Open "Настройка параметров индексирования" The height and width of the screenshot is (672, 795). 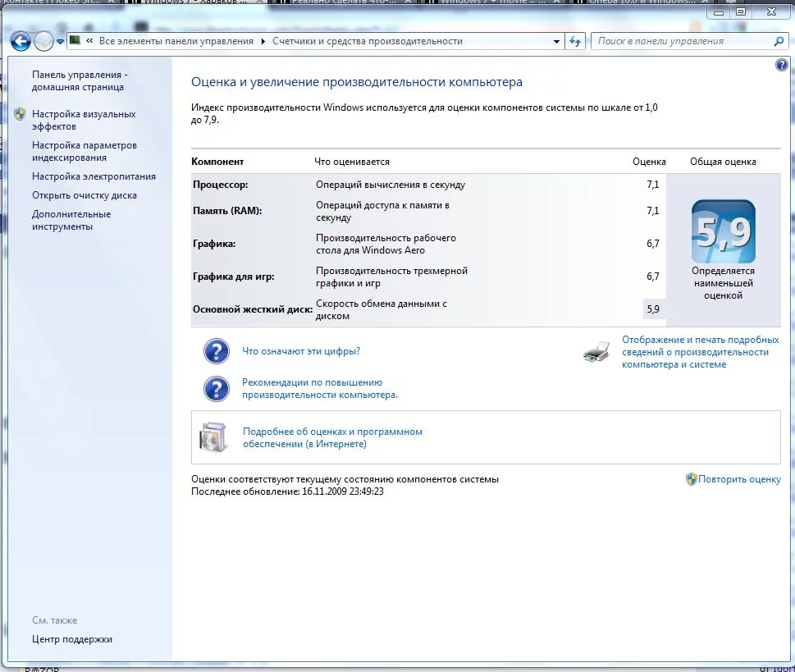click(85, 151)
